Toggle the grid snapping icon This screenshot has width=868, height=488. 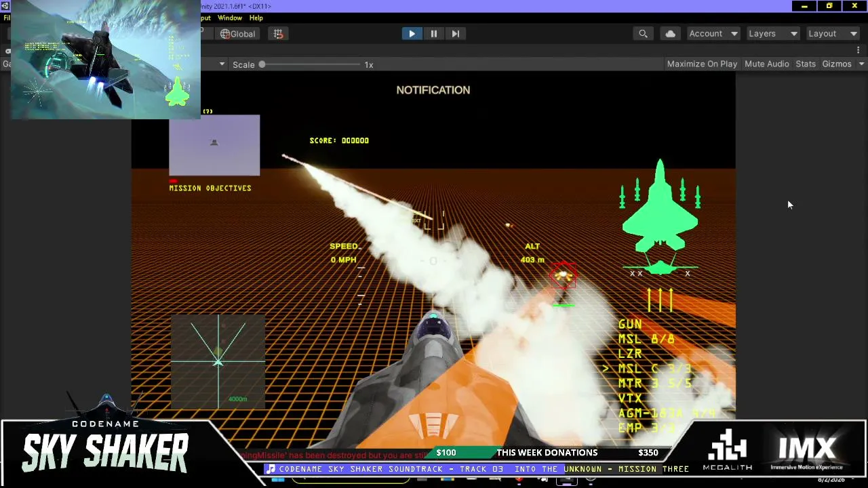pyautogui.click(x=278, y=34)
